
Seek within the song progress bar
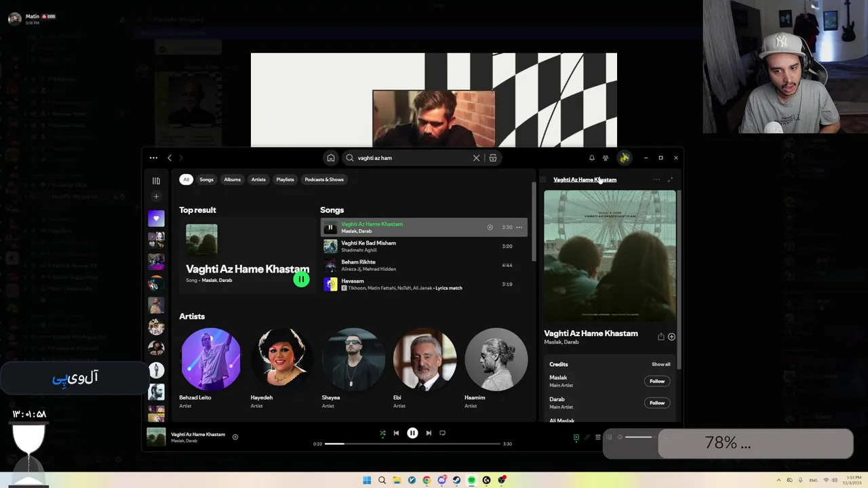(x=412, y=444)
